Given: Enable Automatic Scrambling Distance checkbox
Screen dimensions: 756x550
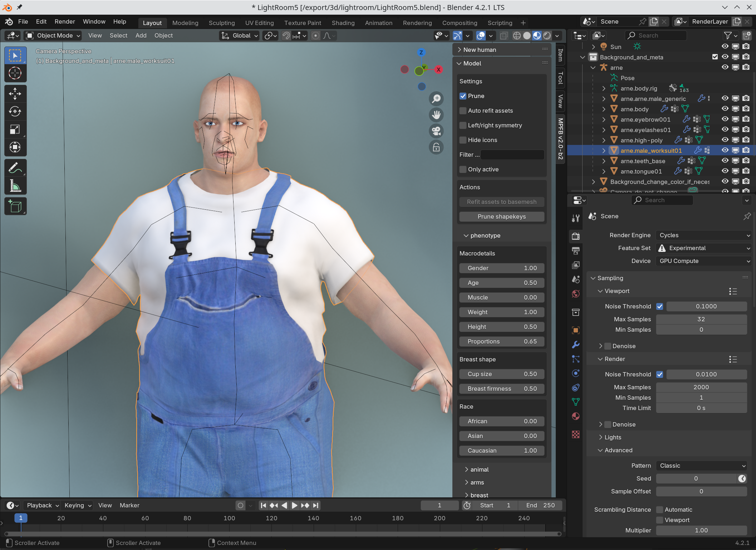Looking at the screenshot, I should click(x=660, y=510).
